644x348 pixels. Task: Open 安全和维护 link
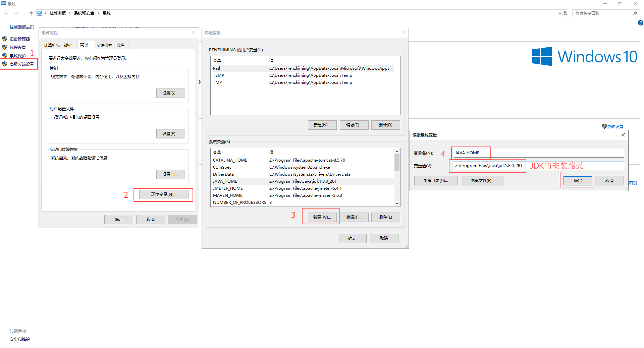pos(20,339)
